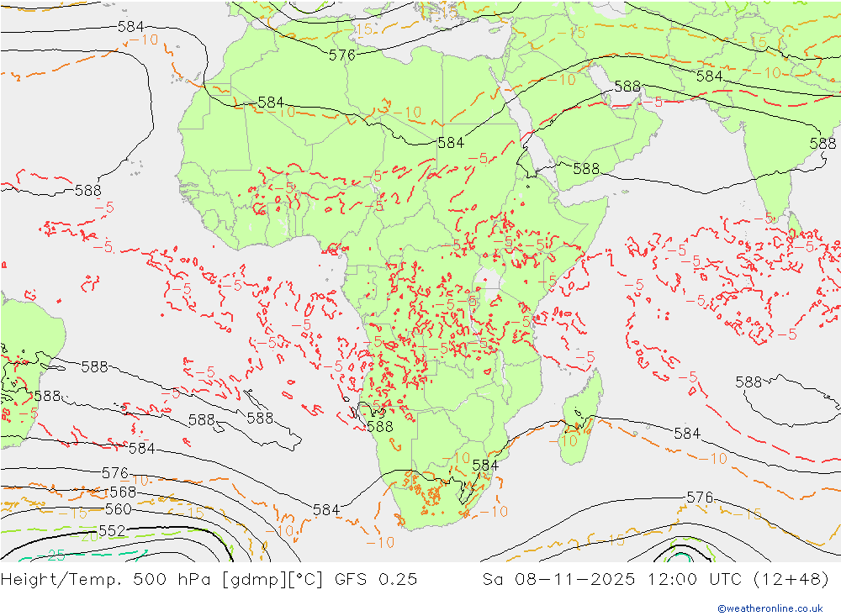Click the 588 label over the Persian Gulf
Viewport: 841px width, 616px height.
pos(627,87)
